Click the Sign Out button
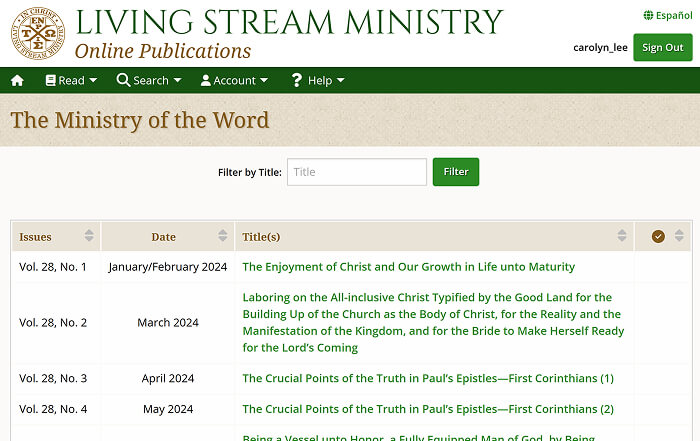The image size is (700, 441). (662, 47)
